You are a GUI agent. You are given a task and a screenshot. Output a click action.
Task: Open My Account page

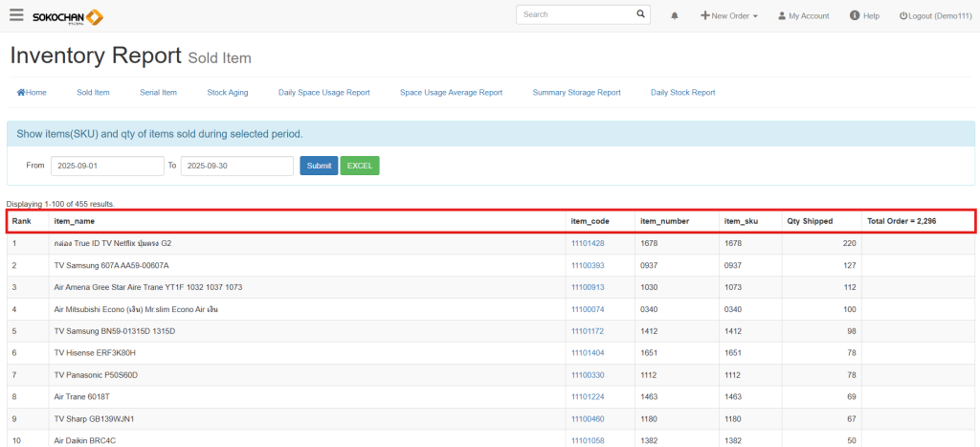[803, 16]
